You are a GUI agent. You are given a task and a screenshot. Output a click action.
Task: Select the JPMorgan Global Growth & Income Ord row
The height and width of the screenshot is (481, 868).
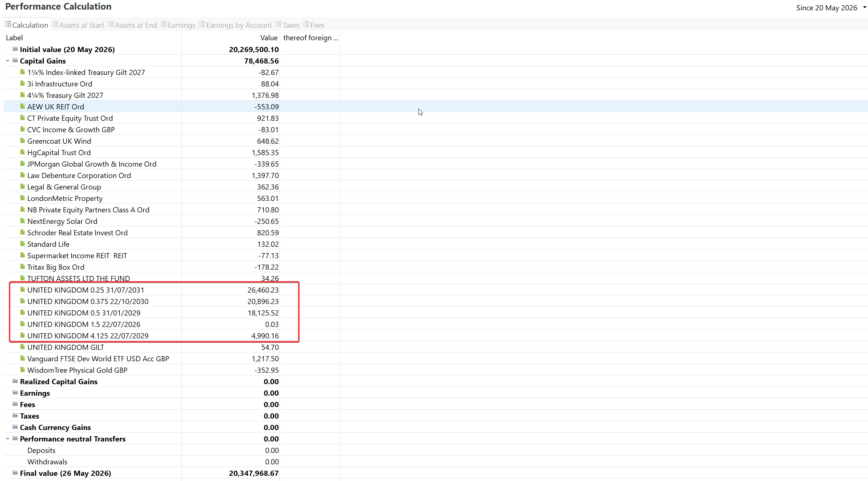click(x=435, y=164)
